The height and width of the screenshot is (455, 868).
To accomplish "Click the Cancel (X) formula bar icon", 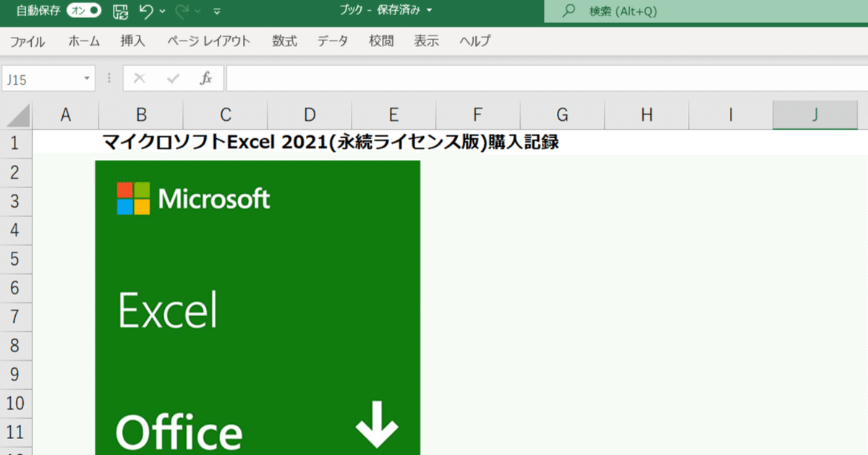I will 140,79.
